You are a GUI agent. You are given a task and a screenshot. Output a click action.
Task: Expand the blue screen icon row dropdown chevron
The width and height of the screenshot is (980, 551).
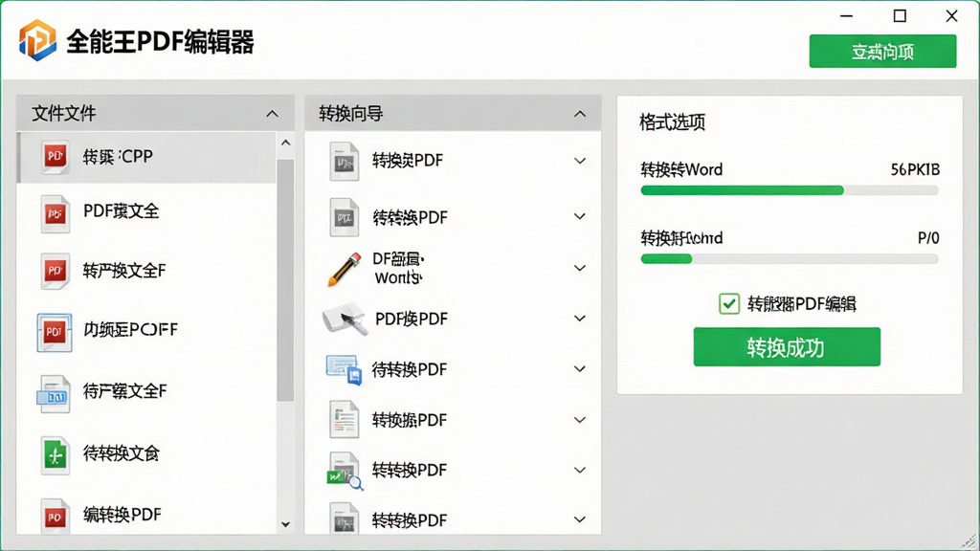[x=580, y=369]
